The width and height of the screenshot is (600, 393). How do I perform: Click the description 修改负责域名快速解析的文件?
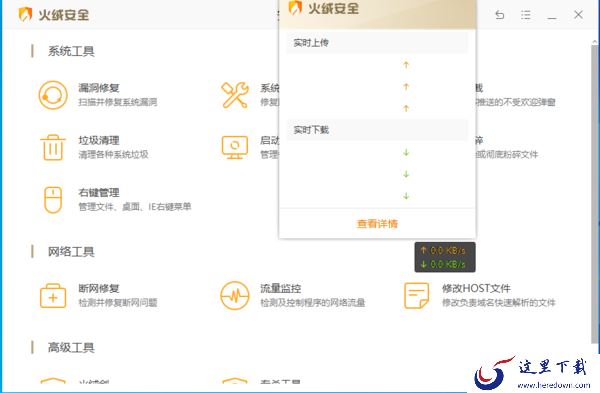[x=499, y=302]
